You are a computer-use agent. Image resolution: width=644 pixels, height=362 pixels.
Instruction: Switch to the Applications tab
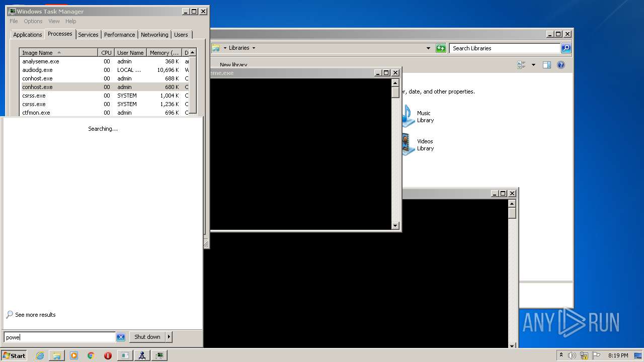pos(27,35)
